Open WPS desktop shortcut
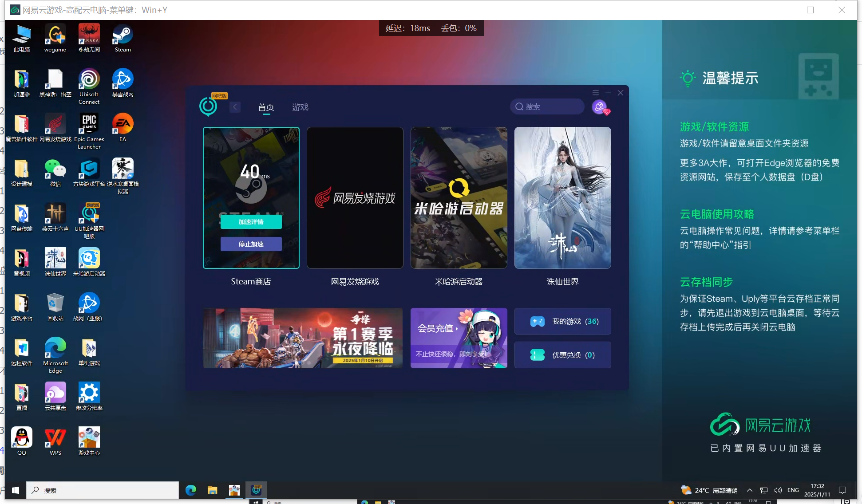Screen dimensions: 862x504 tap(55, 441)
